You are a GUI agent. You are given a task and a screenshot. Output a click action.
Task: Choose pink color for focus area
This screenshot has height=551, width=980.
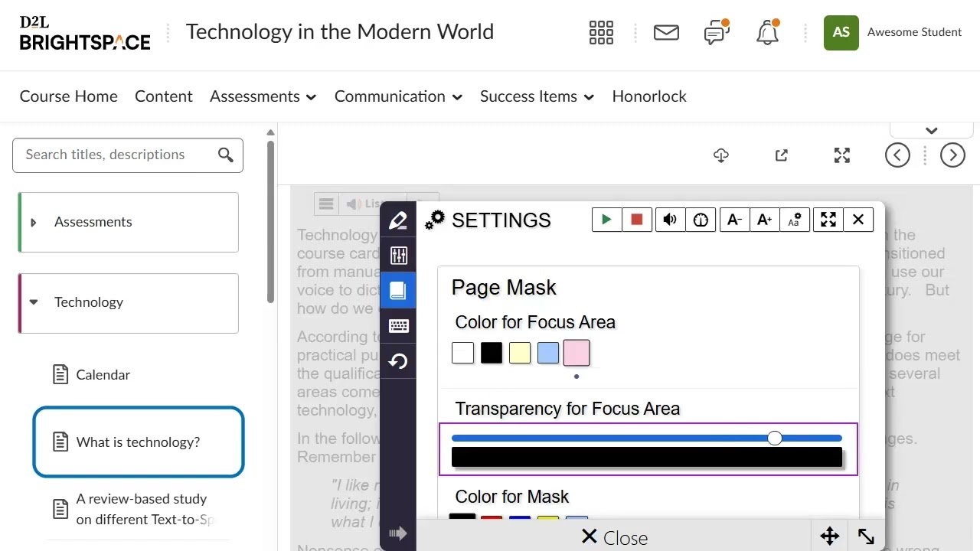pyautogui.click(x=577, y=353)
